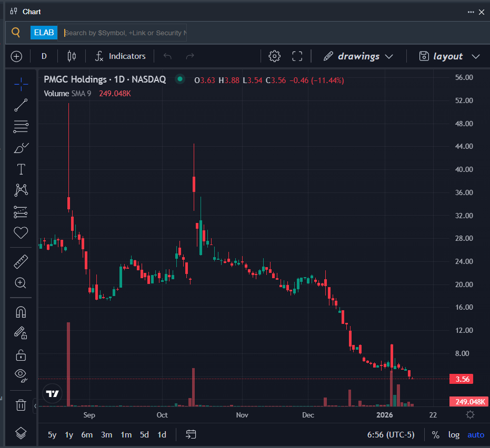Image resolution: width=490 pixels, height=448 pixels.
Task: Open the candlestick chart style selector
Action: click(x=72, y=56)
